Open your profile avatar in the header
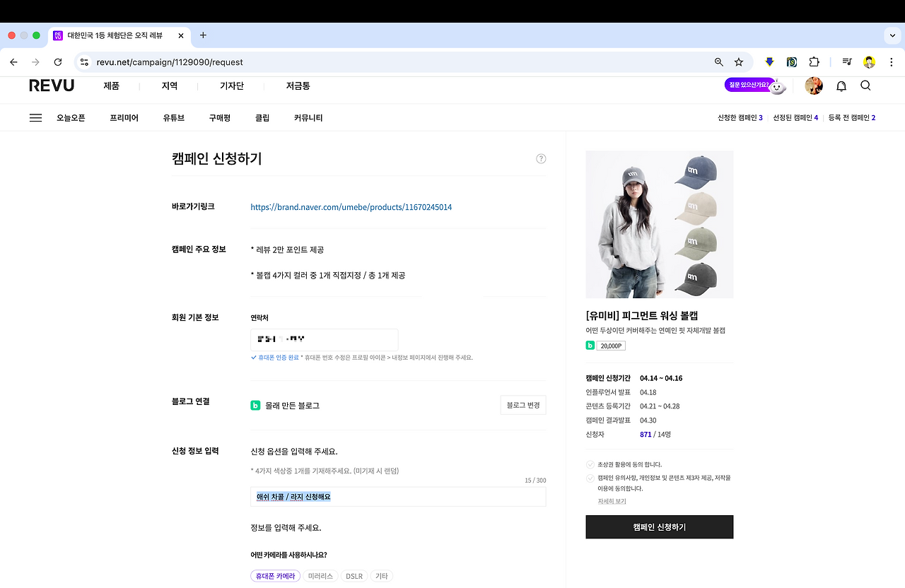 coord(814,86)
